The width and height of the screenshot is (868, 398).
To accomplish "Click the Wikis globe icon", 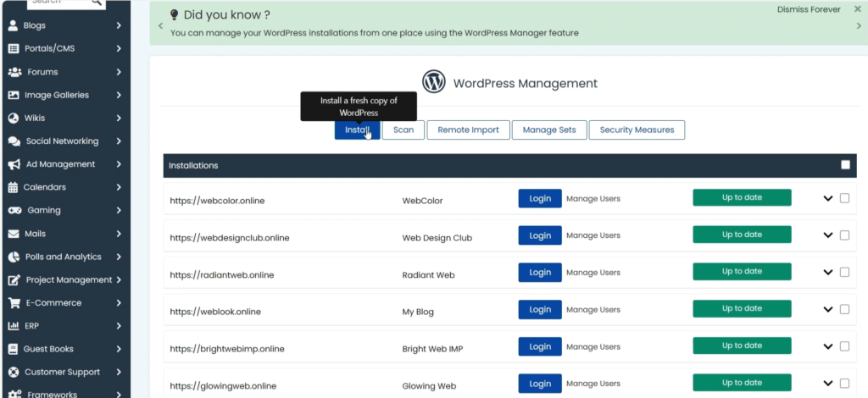I will click(14, 118).
